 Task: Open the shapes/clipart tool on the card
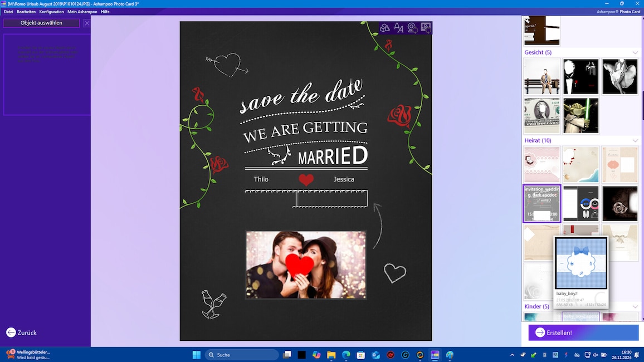pos(385,28)
